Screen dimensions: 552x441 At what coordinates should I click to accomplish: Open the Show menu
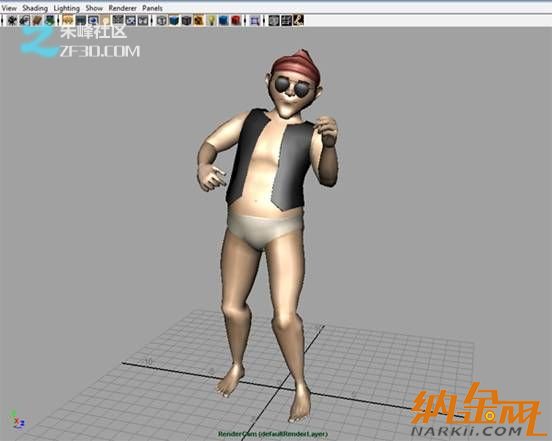[94, 8]
